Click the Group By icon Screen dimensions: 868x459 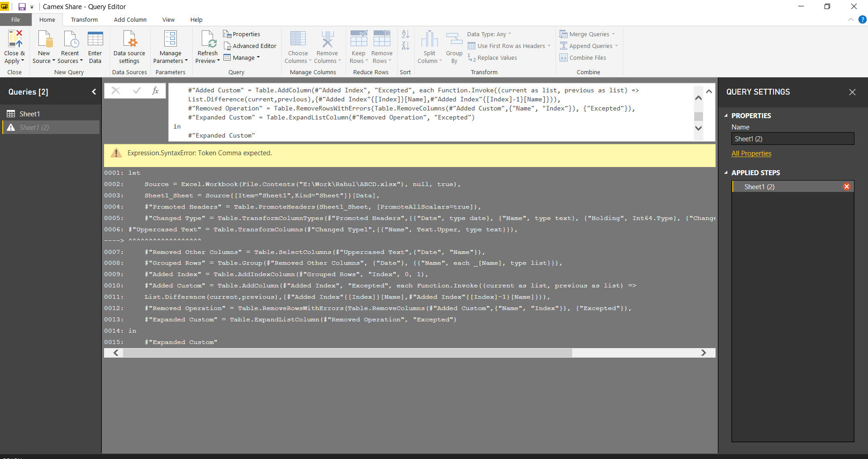click(454, 38)
